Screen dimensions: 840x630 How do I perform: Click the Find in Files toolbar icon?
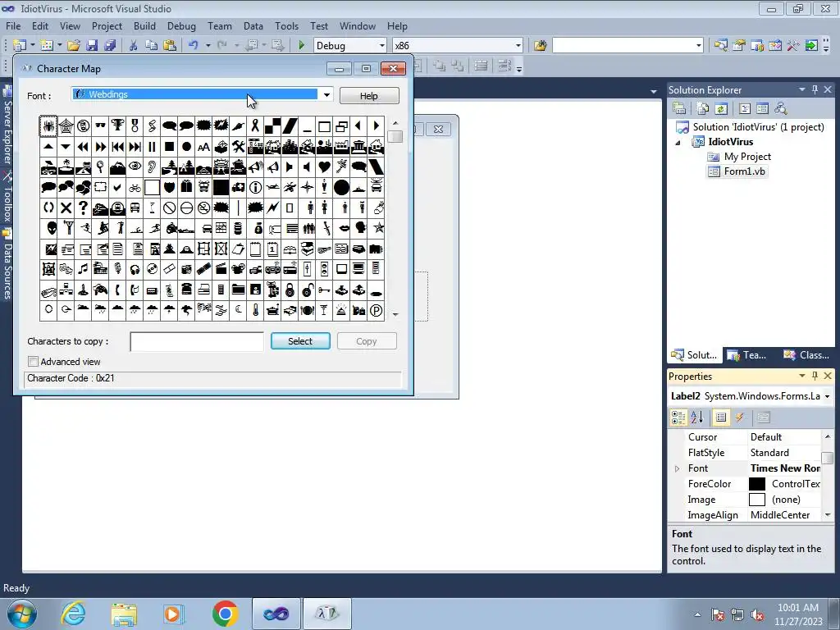click(x=540, y=46)
